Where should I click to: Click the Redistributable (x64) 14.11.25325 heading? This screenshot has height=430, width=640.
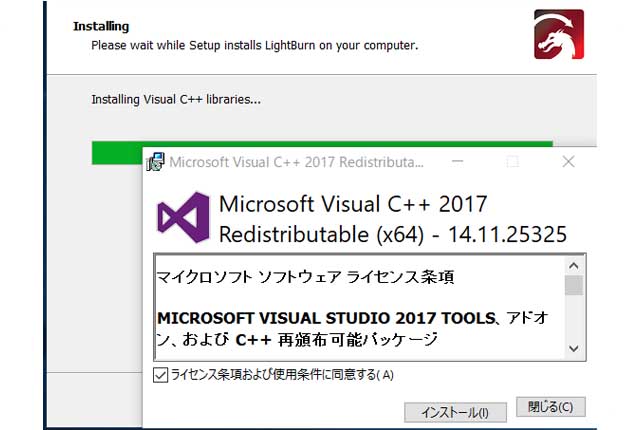pos(393,235)
